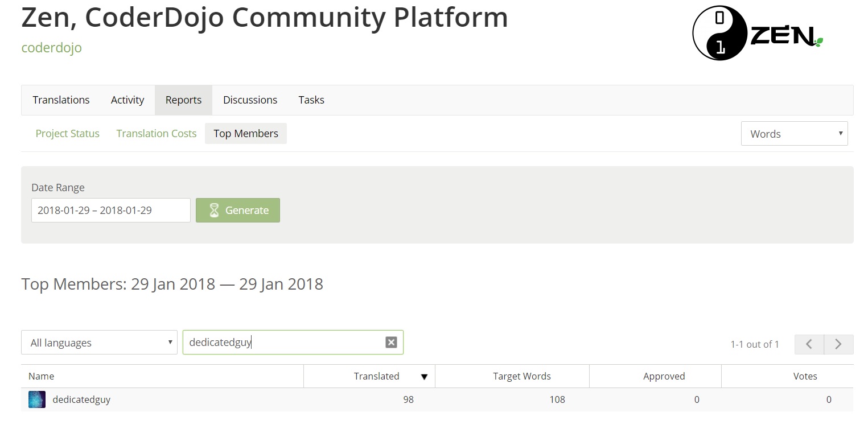Click the Translated column sort arrow
The width and height of the screenshot is (868, 441).
pyautogui.click(x=424, y=377)
